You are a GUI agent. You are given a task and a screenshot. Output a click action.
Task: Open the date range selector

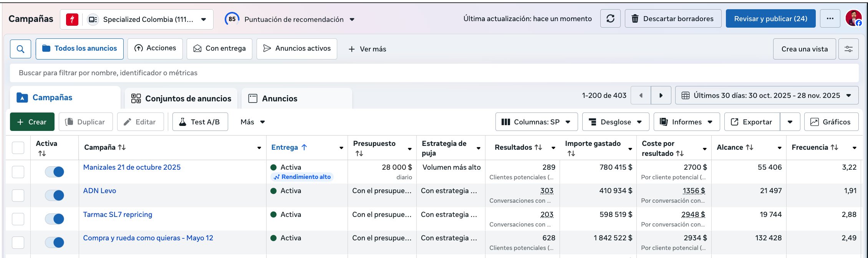pos(767,96)
